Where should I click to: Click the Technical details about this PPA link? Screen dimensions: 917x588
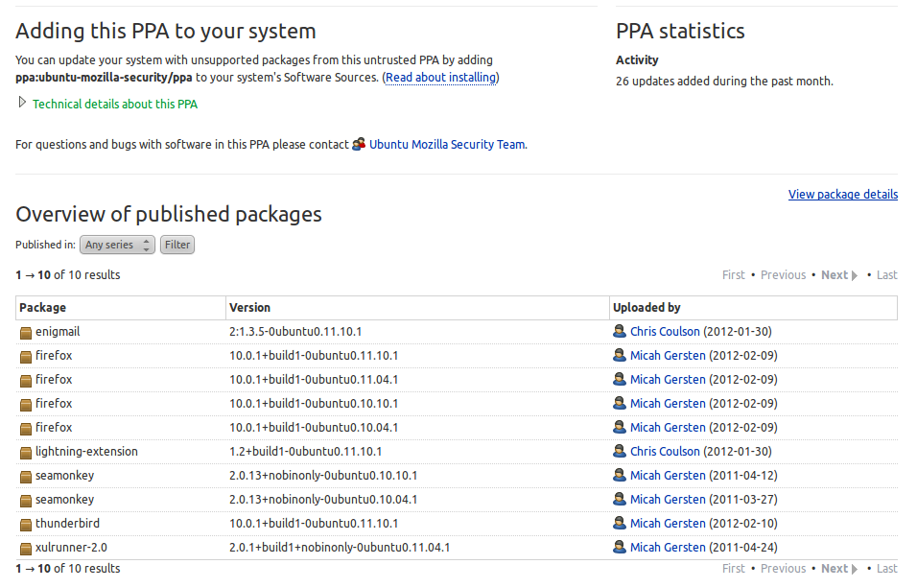coord(115,105)
